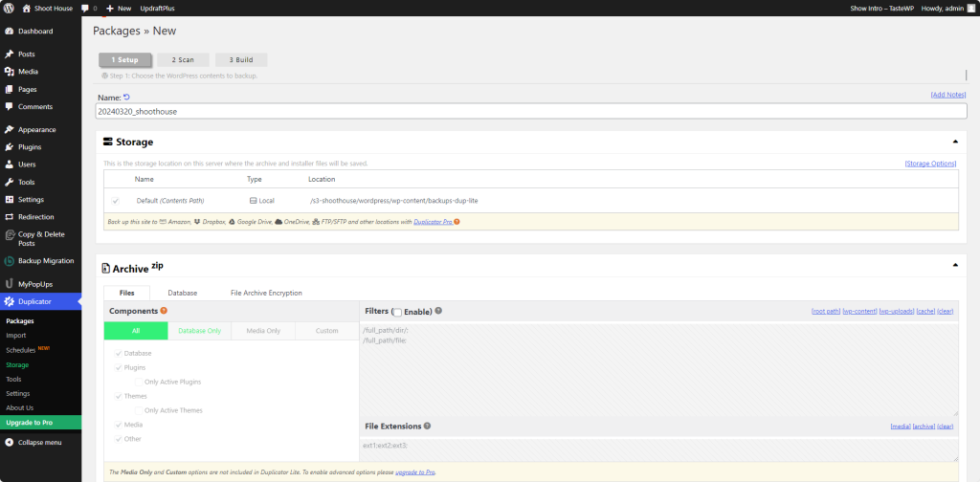Choose the Custom components option
980x482 pixels.
click(327, 331)
